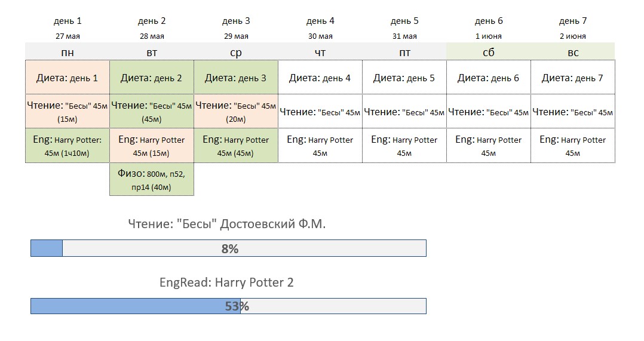644x341 pixels.
Task: Click the 53% Harry Potter progress bar
Action: (x=228, y=306)
